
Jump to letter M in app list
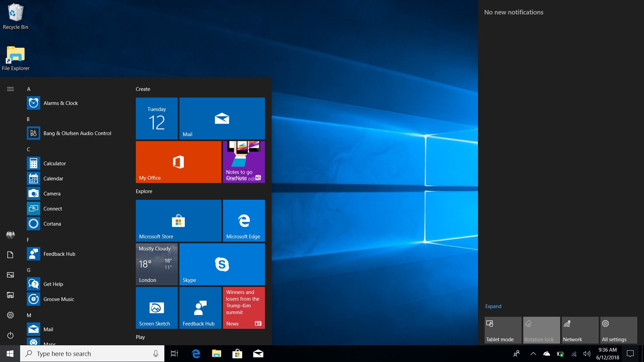point(29,315)
